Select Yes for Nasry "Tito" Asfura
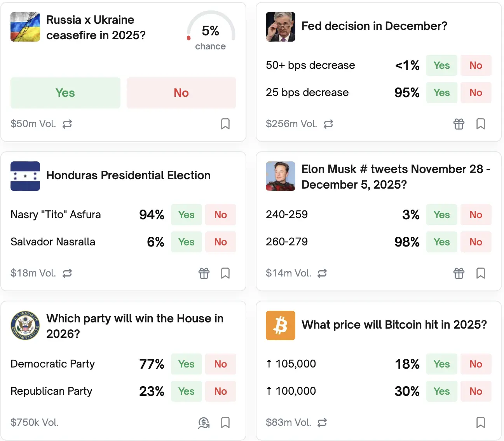The width and height of the screenshot is (504, 441). [186, 214]
